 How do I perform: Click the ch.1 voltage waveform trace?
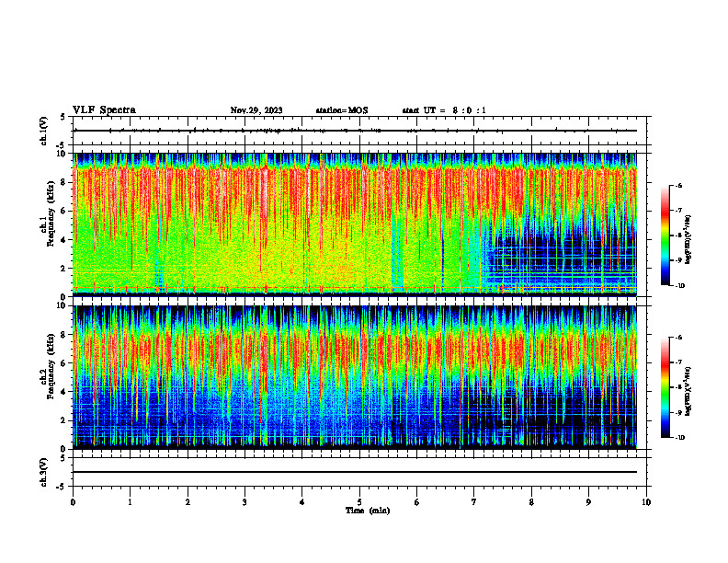click(355, 131)
